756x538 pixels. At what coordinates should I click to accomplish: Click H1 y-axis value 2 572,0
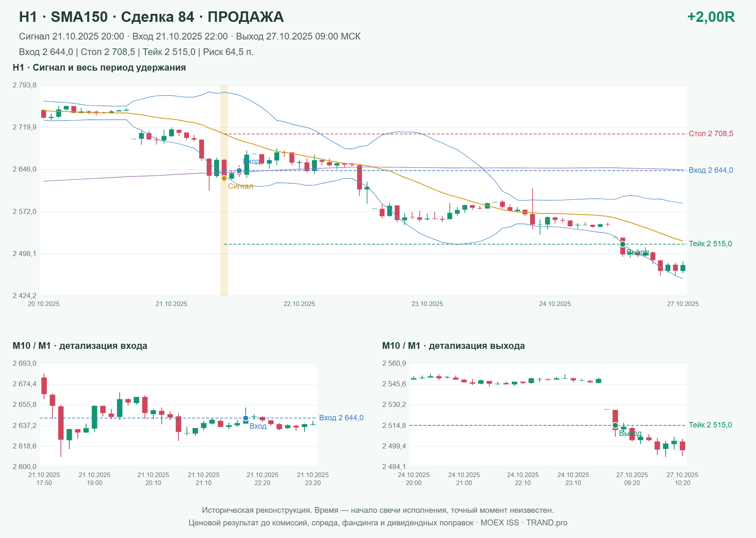[x=24, y=211]
